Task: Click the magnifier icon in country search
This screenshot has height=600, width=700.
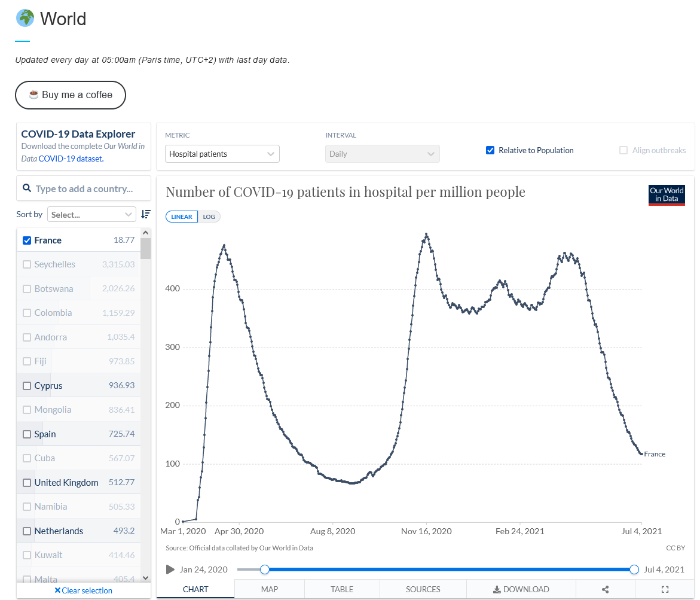Action: pos(27,188)
